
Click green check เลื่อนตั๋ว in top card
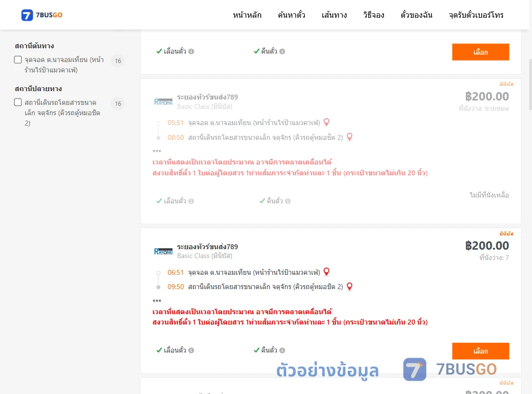tap(159, 51)
